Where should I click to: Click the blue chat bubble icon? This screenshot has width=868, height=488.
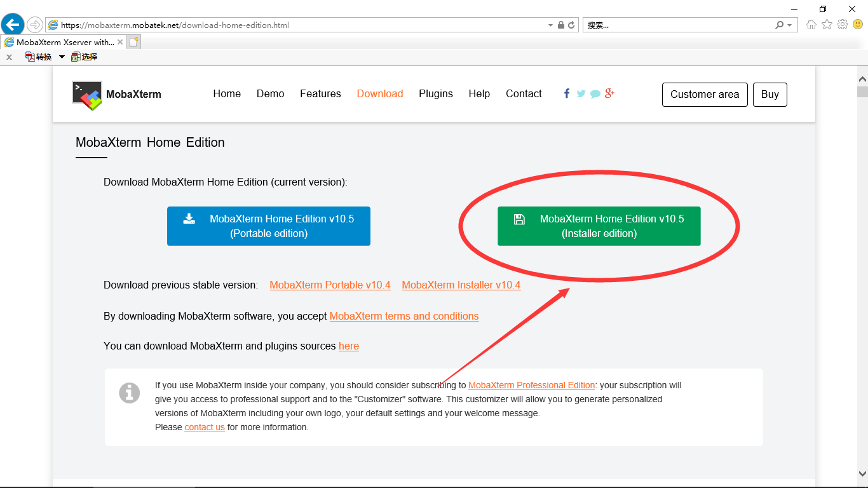pos(595,94)
